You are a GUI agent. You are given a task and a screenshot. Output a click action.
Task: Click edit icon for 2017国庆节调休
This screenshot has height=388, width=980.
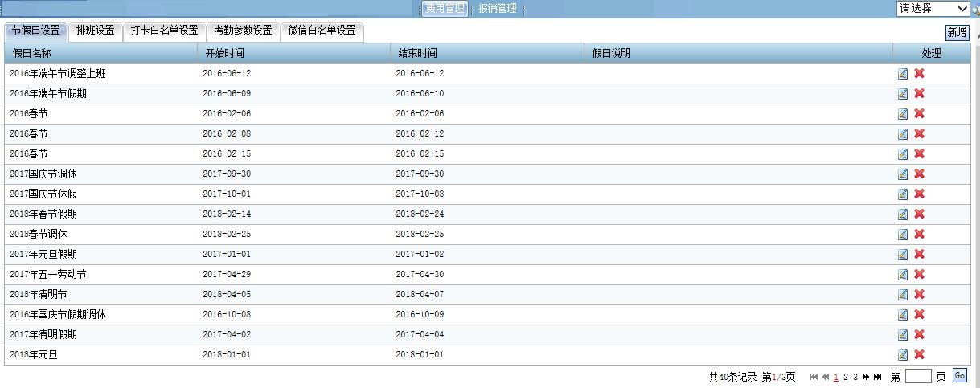903,174
